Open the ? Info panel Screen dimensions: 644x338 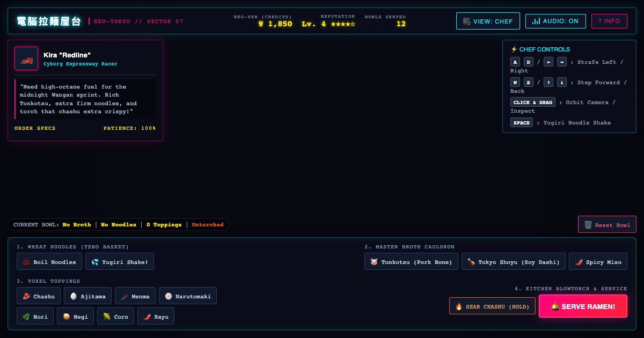[609, 21]
